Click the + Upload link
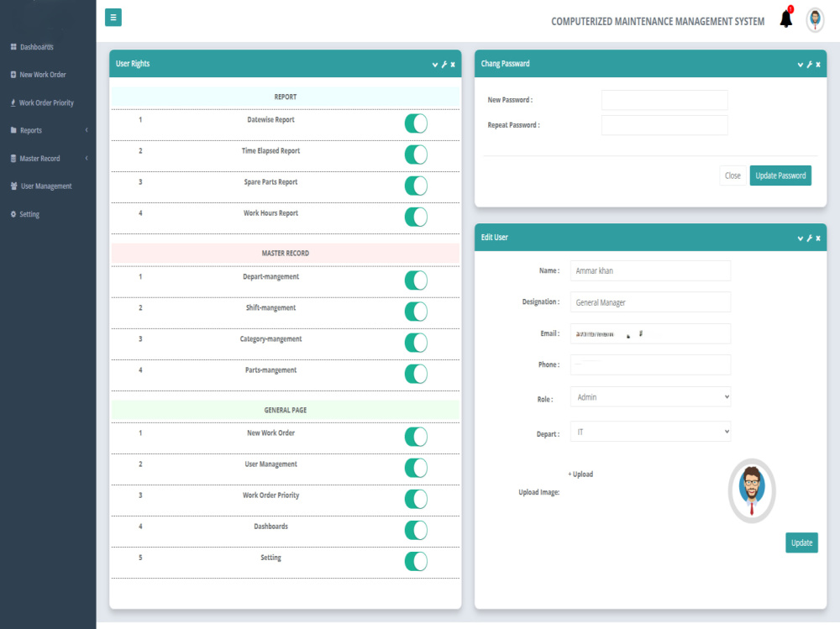The width and height of the screenshot is (840, 629). pyautogui.click(x=580, y=474)
